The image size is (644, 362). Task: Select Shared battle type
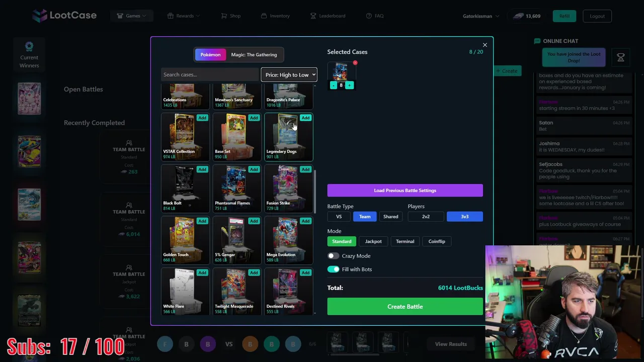390,217
